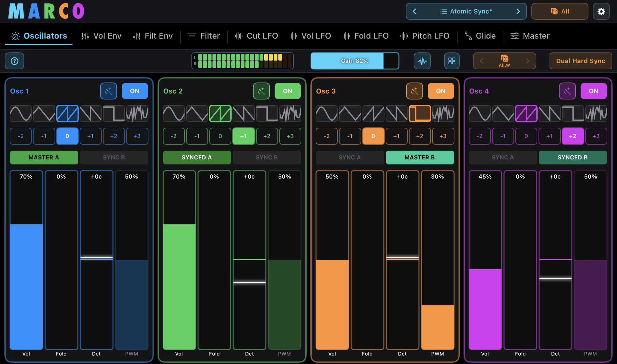Image resolution: width=617 pixels, height=364 pixels.
Task: Toggle MASTER A on Osc 1
Action: (44, 158)
